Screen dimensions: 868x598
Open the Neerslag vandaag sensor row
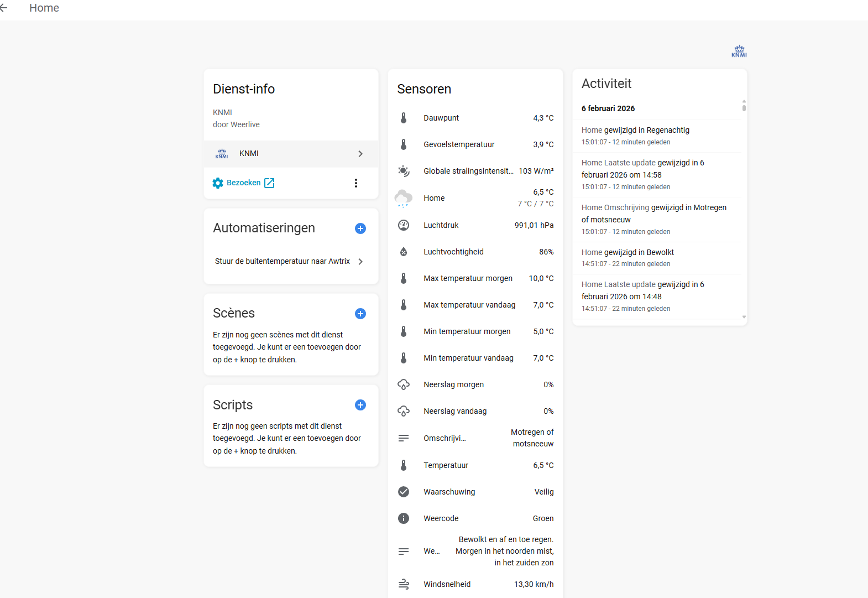(475, 411)
